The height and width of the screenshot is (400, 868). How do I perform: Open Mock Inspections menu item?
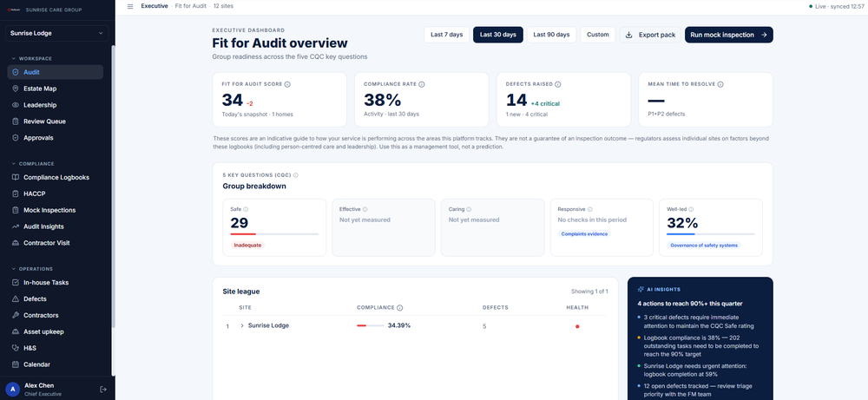(x=56, y=210)
